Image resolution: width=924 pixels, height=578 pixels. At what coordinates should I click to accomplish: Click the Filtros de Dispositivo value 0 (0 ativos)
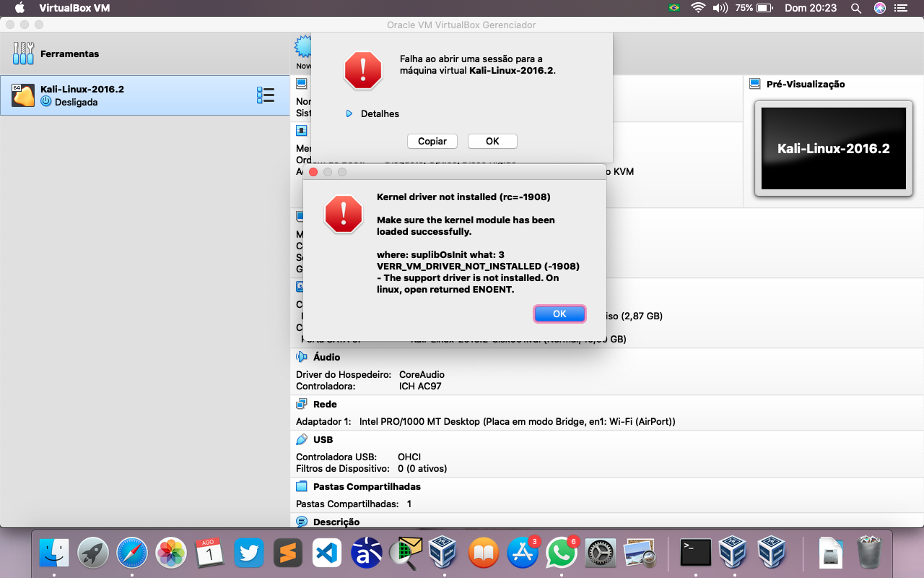422,468
